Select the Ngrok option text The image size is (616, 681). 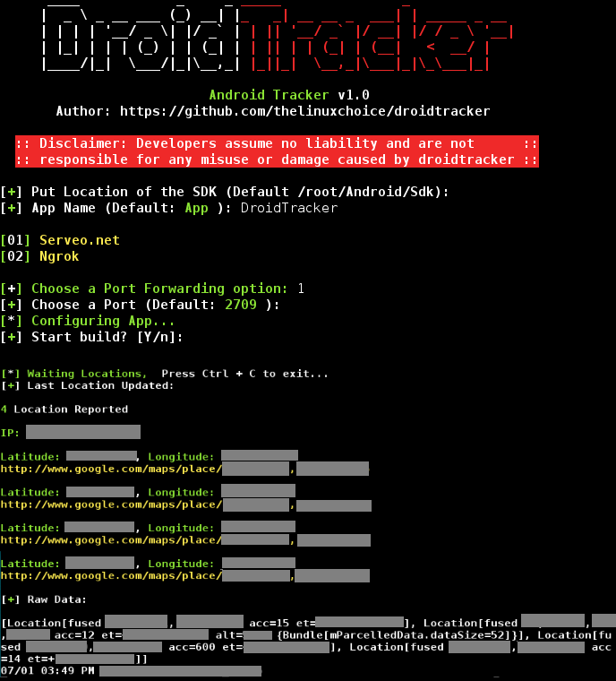tap(59, 256)
